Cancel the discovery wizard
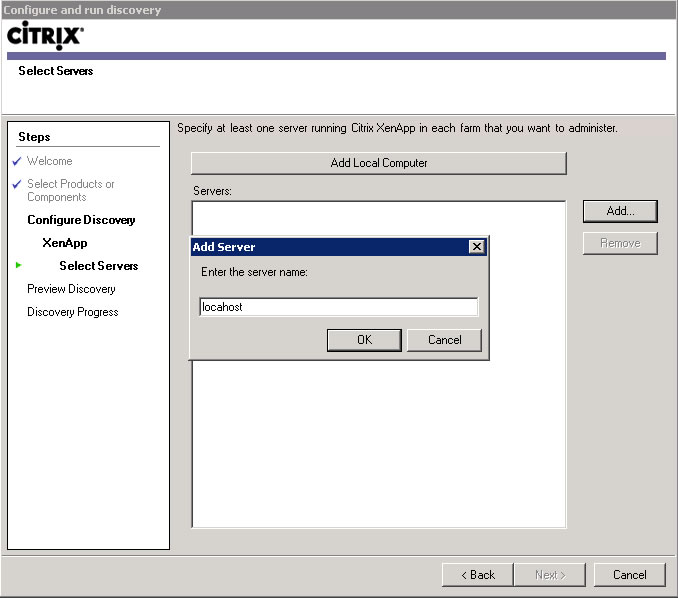The width and height of the screenshot is (678, 598). pos(630,575)
